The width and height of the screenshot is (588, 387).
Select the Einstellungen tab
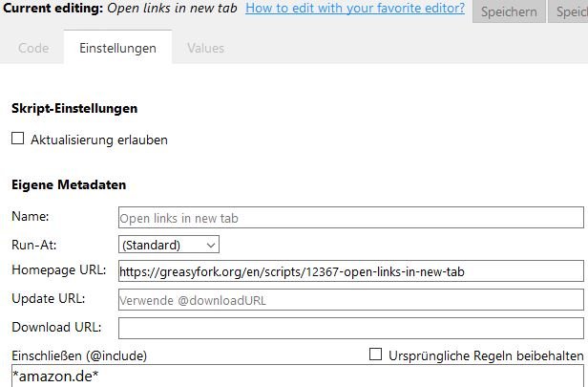117,48
